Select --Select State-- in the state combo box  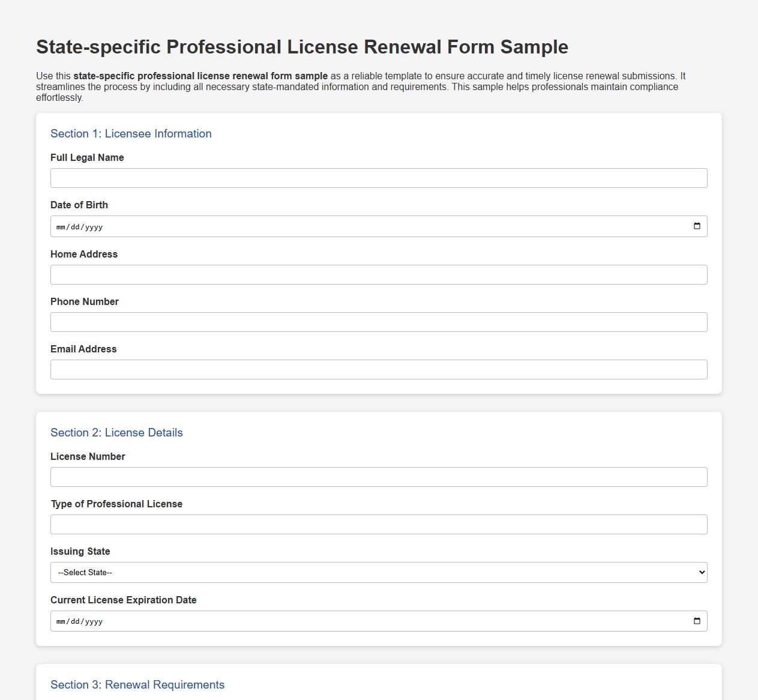tap(378, 572)
